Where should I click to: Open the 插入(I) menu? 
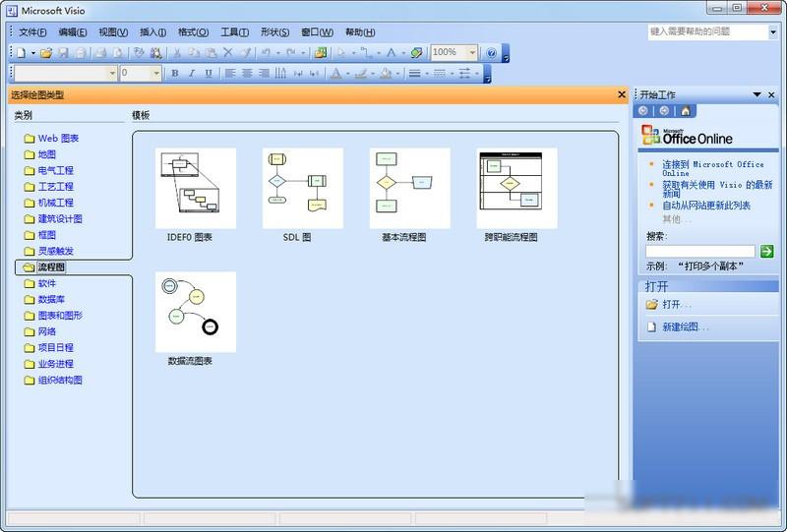point(152,32)
